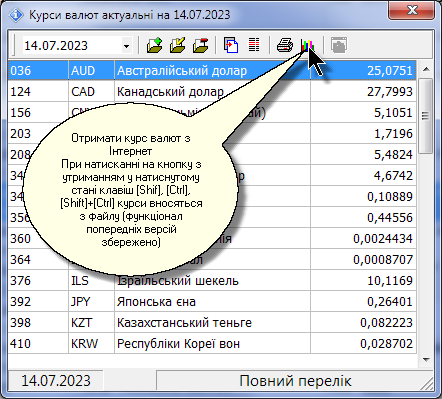This screenshot has height=399, width=442.
Task: Select 'Японська єна' name cell
Action: tap(212, 301)
